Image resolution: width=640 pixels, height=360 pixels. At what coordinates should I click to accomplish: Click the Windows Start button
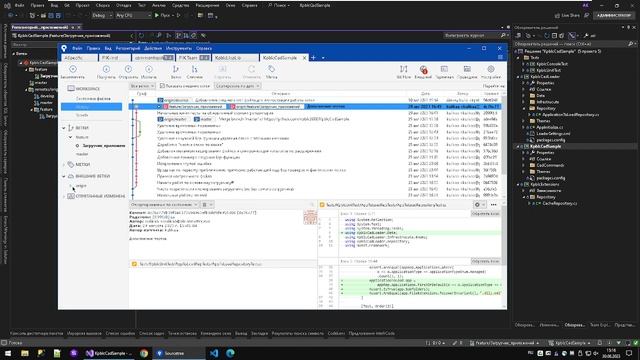point(8,353)
